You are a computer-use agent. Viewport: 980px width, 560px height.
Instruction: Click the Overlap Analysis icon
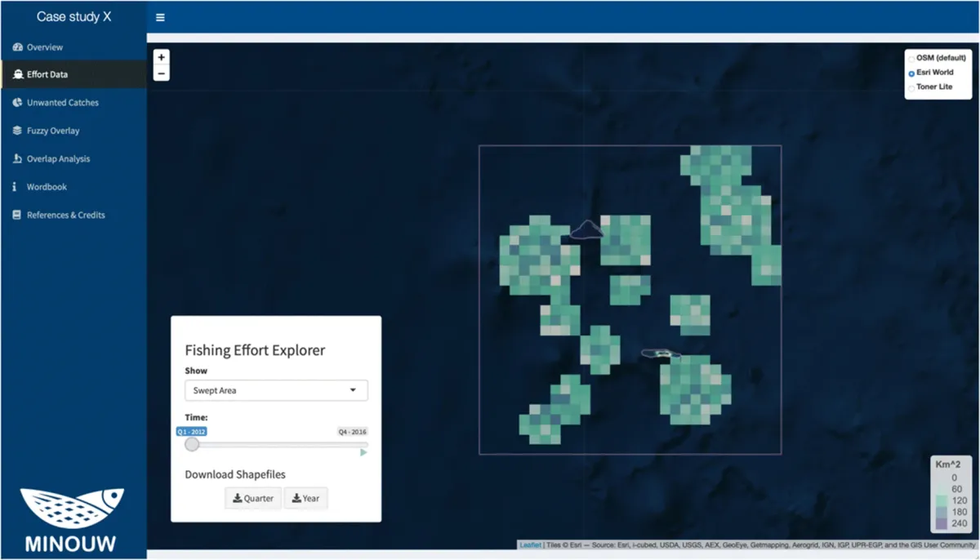coord(18,159)
